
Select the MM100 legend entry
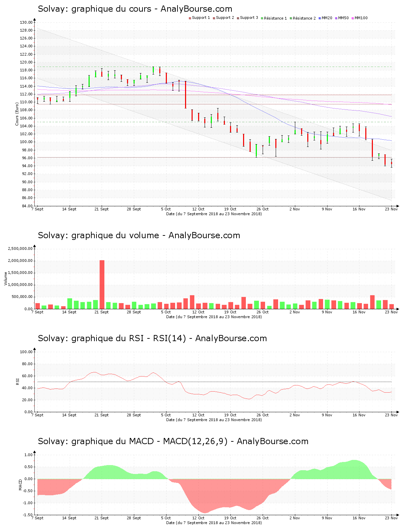[x=359, y=18]
